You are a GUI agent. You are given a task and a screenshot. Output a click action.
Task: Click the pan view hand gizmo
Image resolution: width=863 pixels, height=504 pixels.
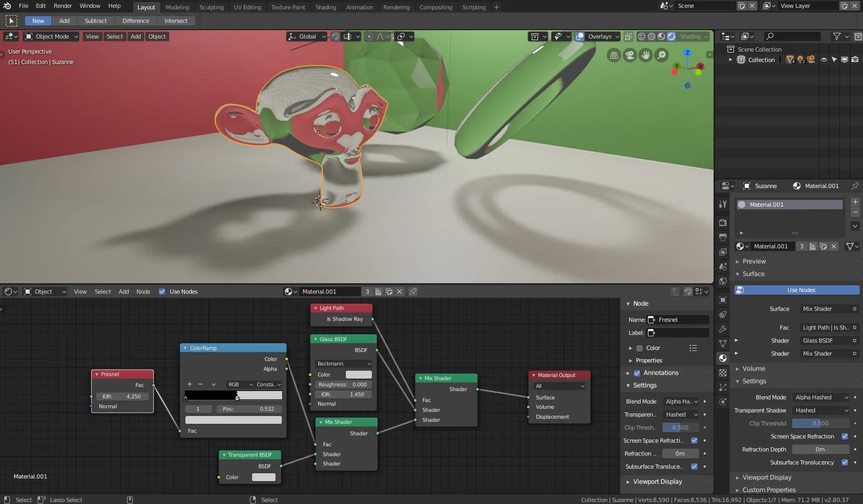pyautogui.click(x=646, y=55)
